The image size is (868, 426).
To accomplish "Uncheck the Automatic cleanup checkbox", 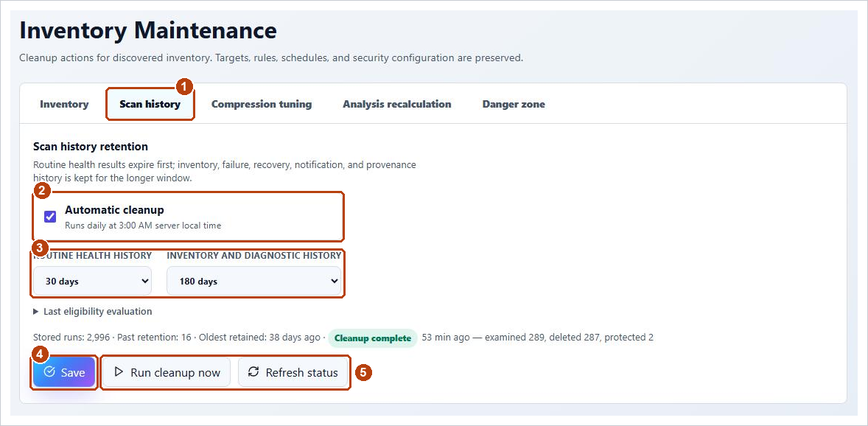I will click(x=50, y=217).
